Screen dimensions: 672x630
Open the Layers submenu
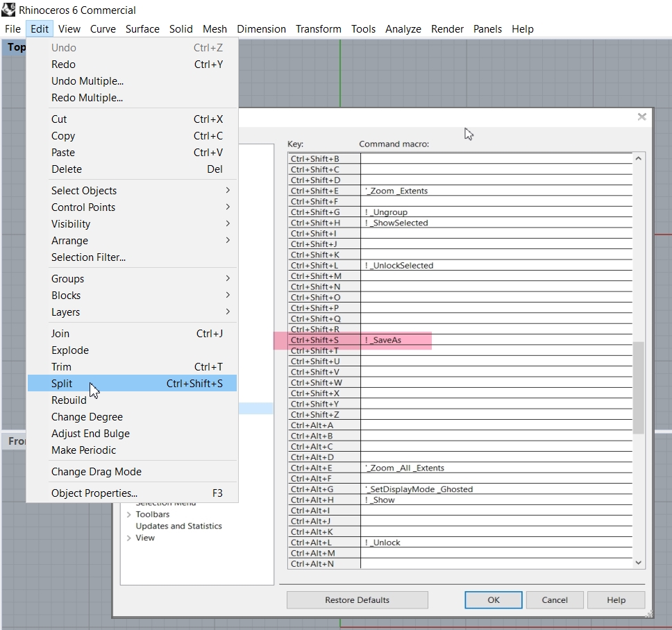point(65,312)
